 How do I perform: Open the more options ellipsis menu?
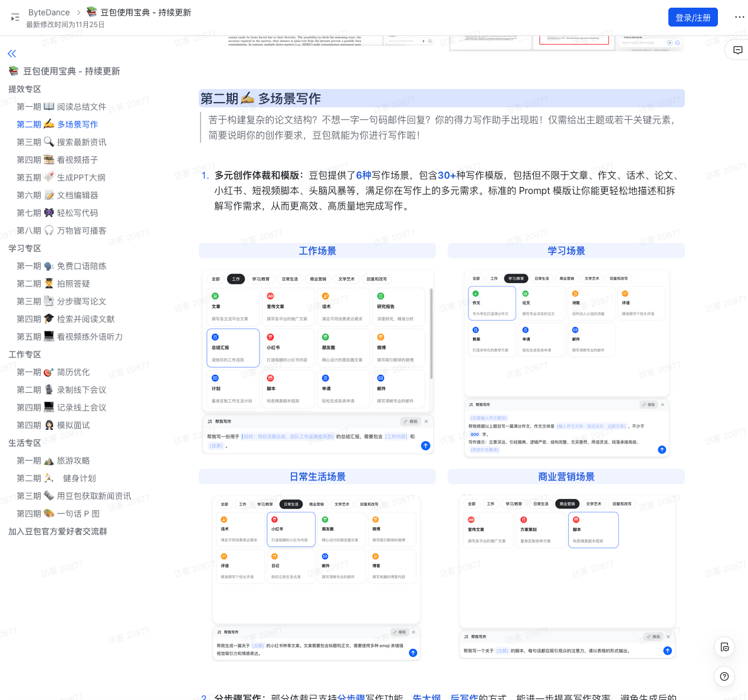pyautogui.click(x=739, y=17)
